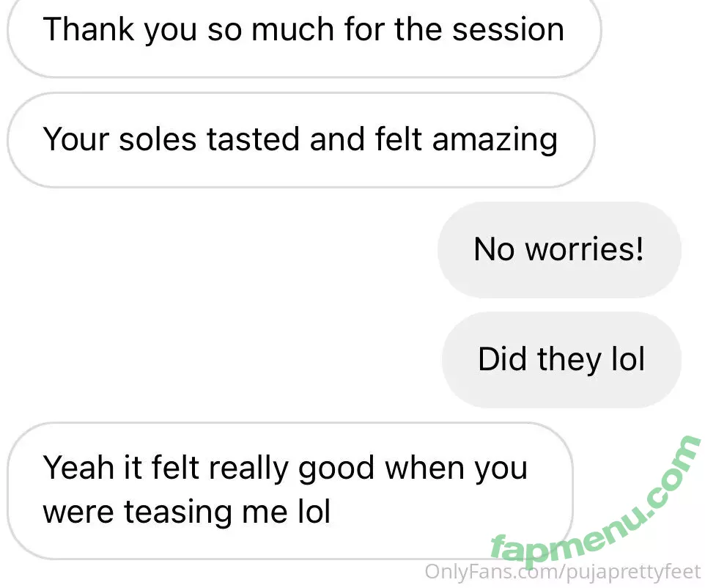
Task: Click the "No worries!" sent message
Action: click(559, 249)
